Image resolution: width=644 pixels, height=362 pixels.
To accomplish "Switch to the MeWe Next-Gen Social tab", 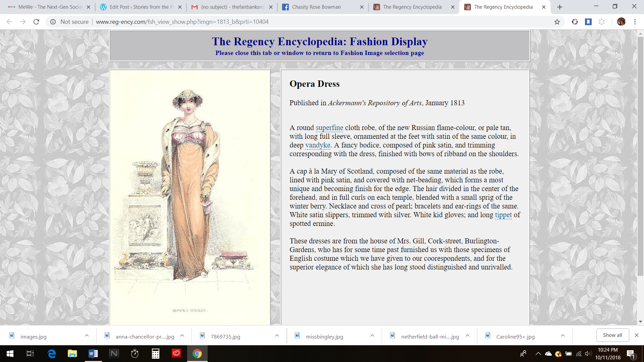I will tap(50, 7).
